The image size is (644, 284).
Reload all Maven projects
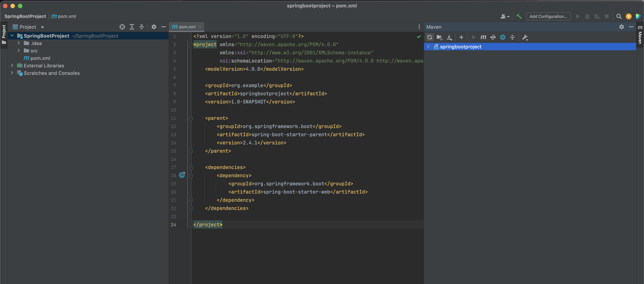[x=430, y=37]
